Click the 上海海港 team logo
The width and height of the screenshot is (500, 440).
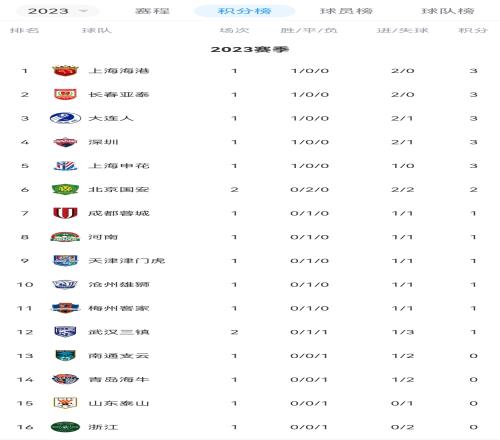(x=65, y=71)
